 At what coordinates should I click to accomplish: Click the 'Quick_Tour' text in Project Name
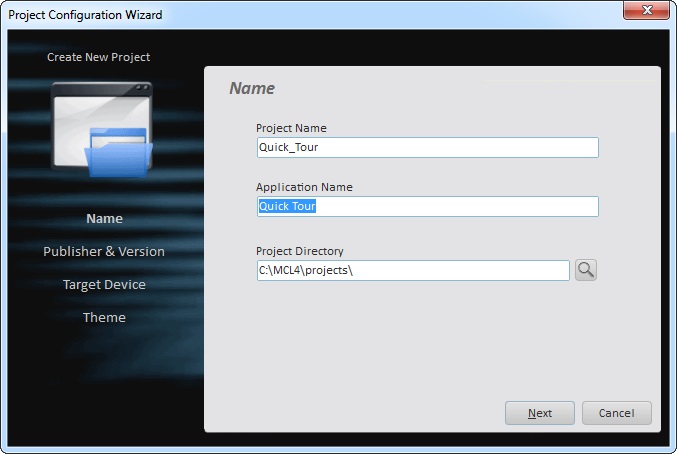(x=288, y=148)
